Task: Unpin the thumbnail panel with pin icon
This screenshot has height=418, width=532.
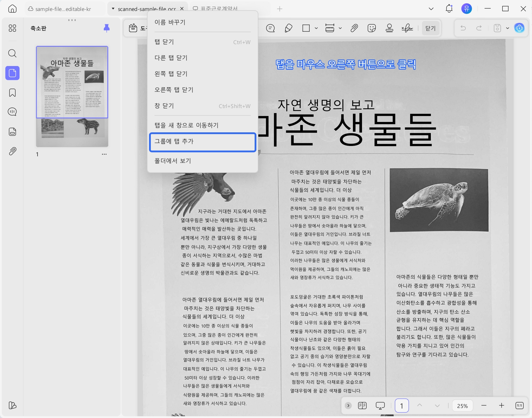Action: point(107,28)
